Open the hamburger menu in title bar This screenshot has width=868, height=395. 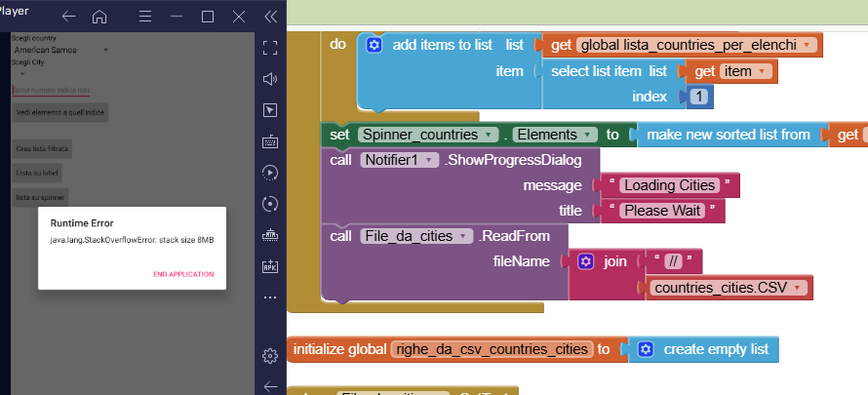click(144, 17)
